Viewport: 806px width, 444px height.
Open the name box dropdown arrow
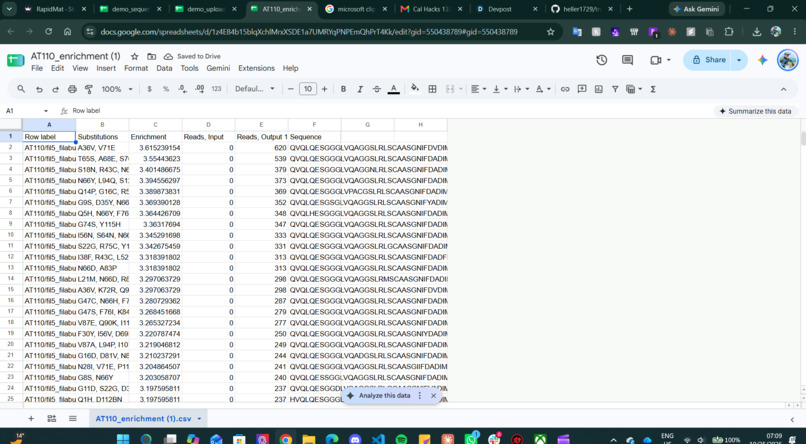click(46, 111)
